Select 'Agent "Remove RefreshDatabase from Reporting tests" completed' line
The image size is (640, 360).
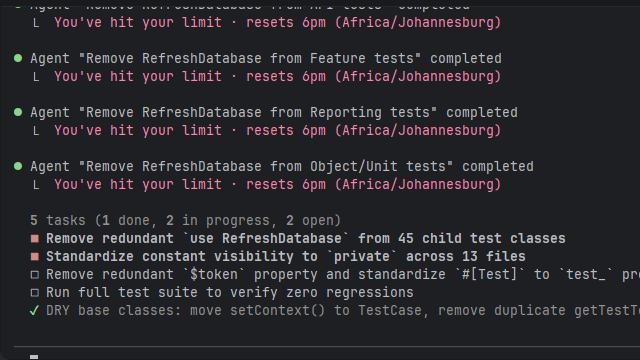click(x=274, y=112)
